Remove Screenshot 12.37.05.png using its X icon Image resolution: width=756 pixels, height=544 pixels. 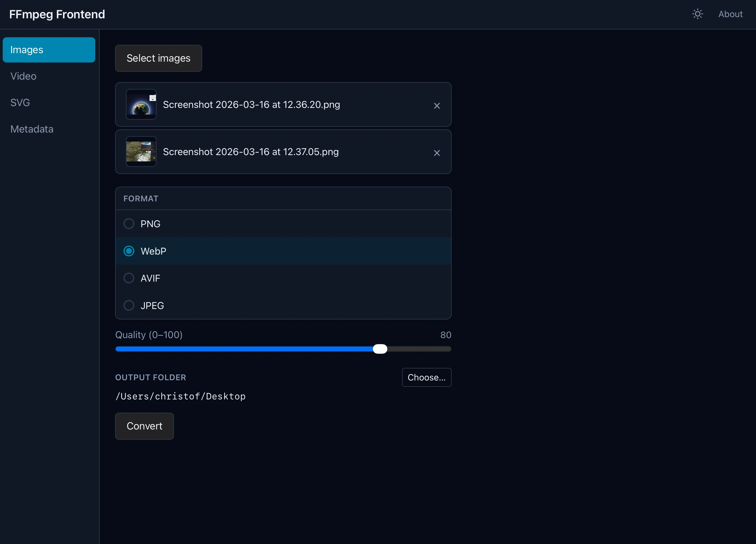437,153
